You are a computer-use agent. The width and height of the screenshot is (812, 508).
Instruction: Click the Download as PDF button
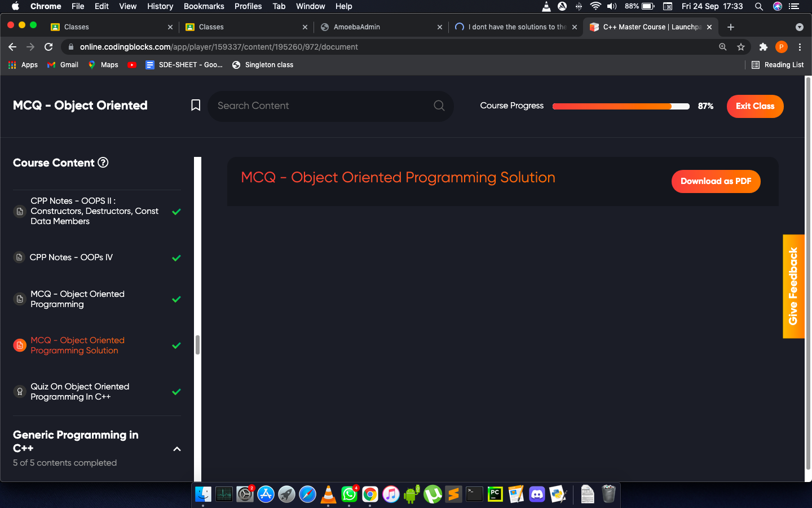click(716, 181)
